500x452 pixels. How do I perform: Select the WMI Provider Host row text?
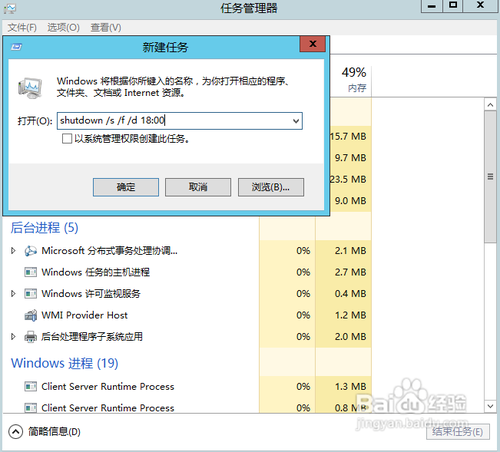pyautogui.click(x=84, y=315)
